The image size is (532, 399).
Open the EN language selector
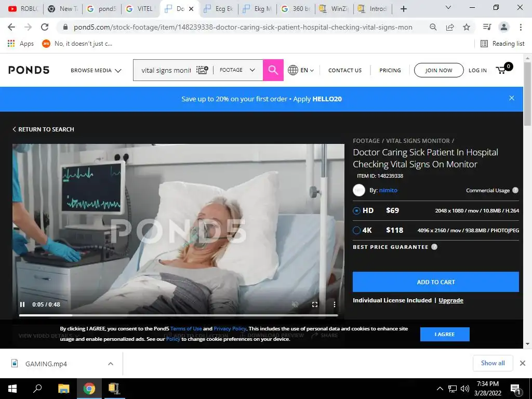301,70
